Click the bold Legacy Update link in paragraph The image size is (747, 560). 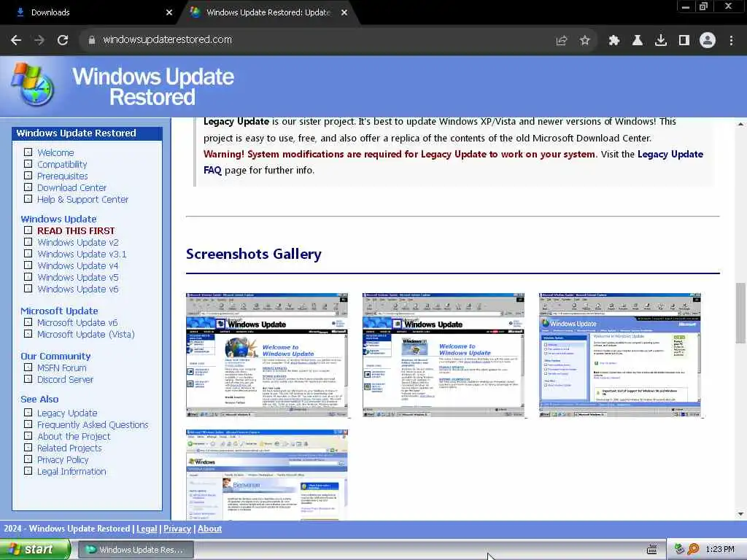(x=236, y=122)
